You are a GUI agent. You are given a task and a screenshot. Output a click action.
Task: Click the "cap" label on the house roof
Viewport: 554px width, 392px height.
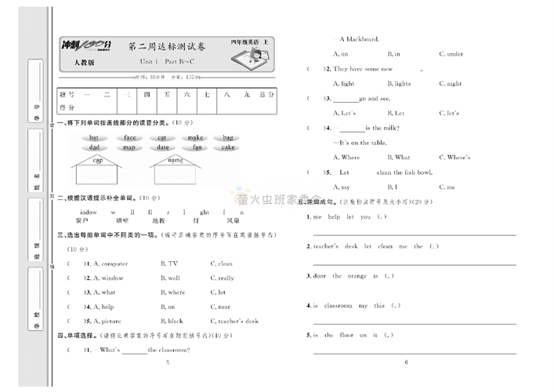pos(97,161)
